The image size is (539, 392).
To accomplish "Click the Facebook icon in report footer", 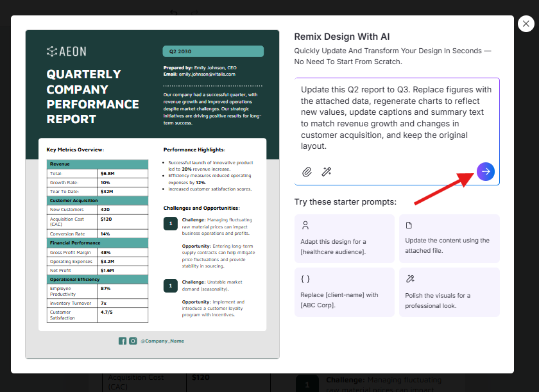I will (123, 341).
